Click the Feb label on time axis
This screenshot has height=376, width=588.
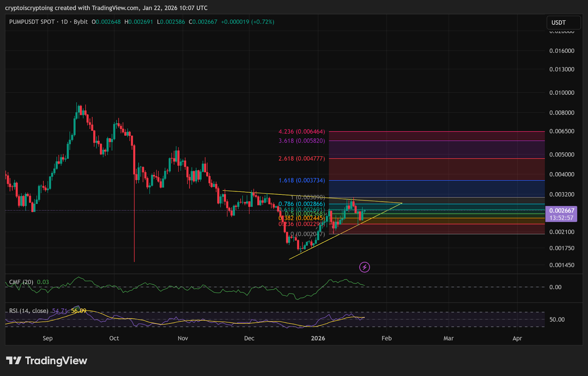pyautogui.click(x=387, y=339)
